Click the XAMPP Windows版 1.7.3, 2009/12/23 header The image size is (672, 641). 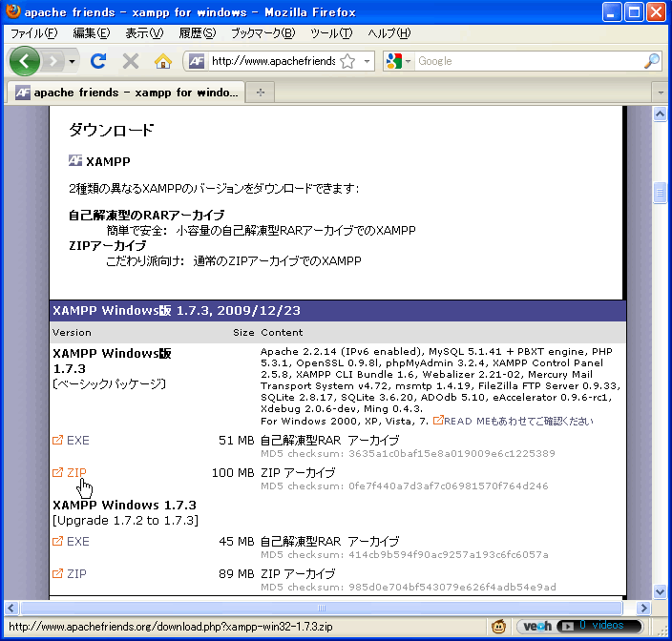pyautogui.click(x=177, y=310)
